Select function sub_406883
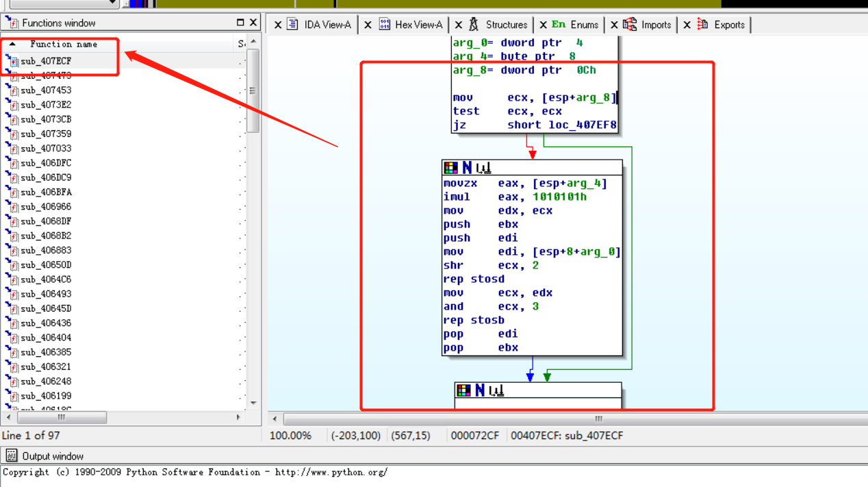The image size is (868, 487). [46, 251]
